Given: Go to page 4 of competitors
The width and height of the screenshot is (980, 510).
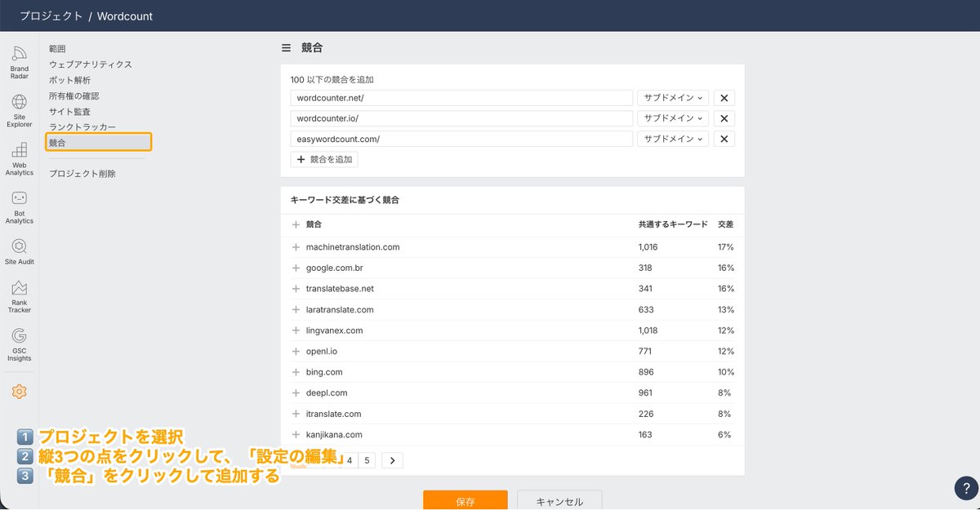Looking at the screenshot, I should [x=350, y=460].
